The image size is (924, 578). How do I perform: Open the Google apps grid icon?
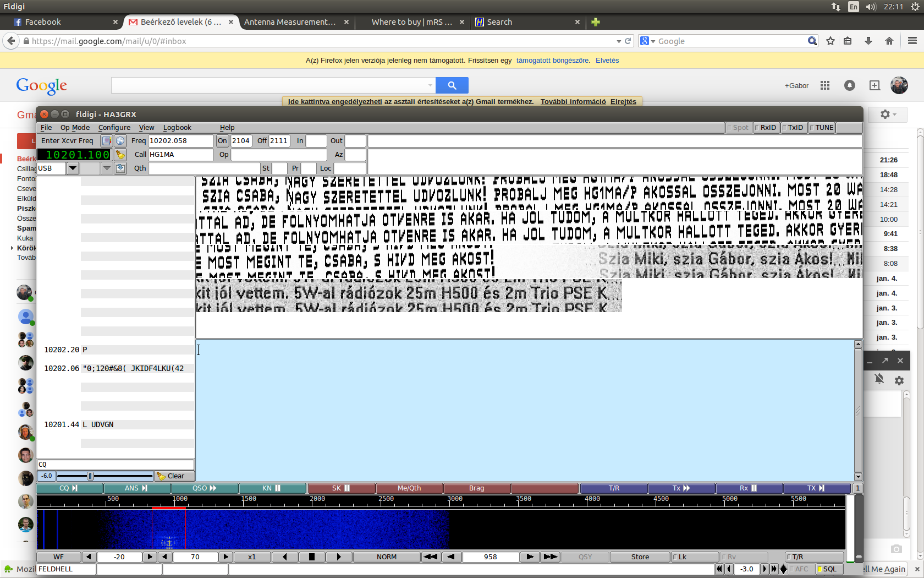[824, 85]
